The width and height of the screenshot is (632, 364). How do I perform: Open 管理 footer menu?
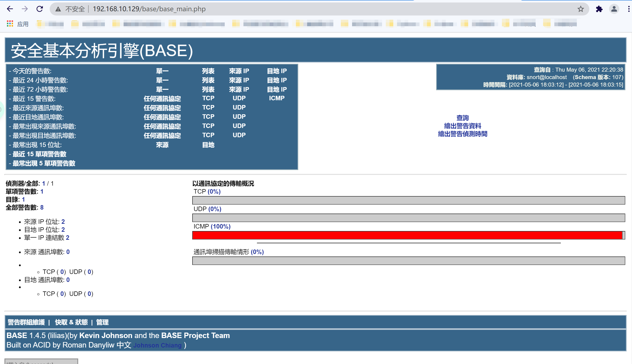tap(102, 323)
